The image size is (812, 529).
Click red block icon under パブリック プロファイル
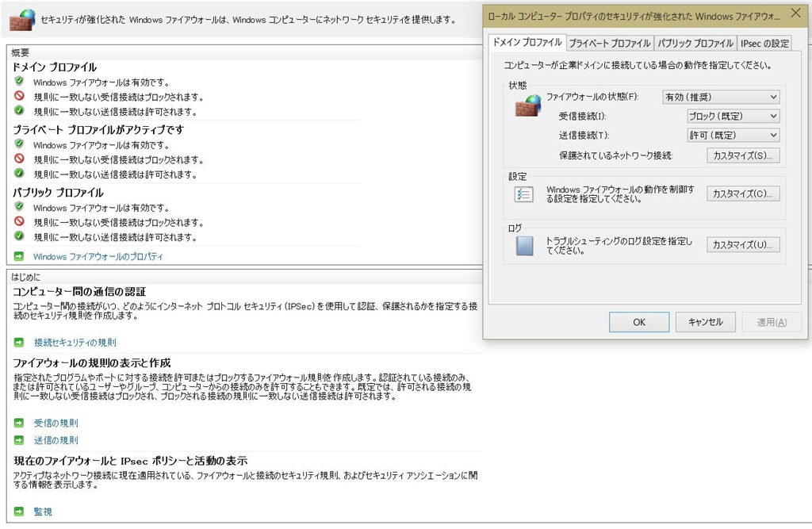[x=19, y=221]
